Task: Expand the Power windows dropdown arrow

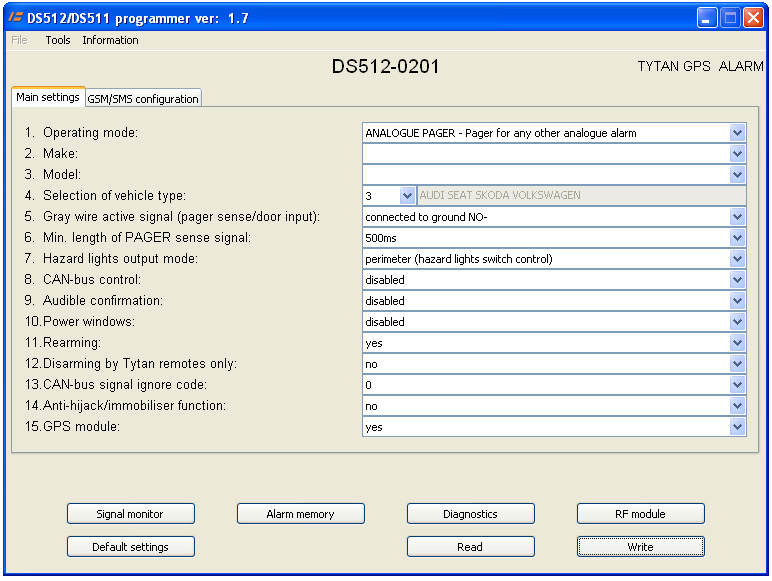Action: coord(737,322)
